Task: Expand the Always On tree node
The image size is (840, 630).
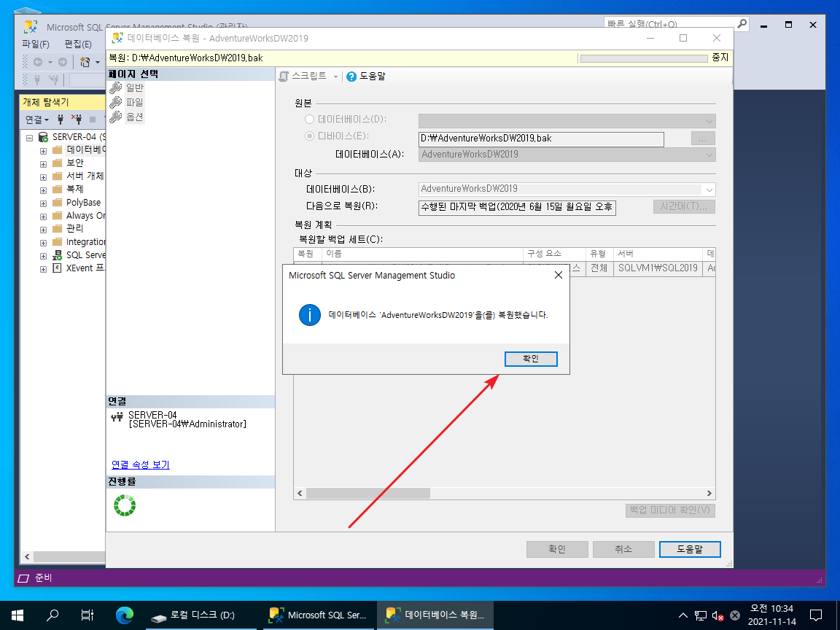Action: point(44,217)
